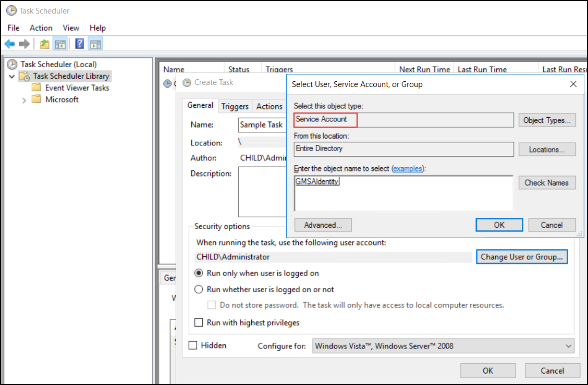This screenshot has width=588, height=385.
Task: Toggle the Show/Hide console tree toolbar icon
Action: (x=60, y=44)
